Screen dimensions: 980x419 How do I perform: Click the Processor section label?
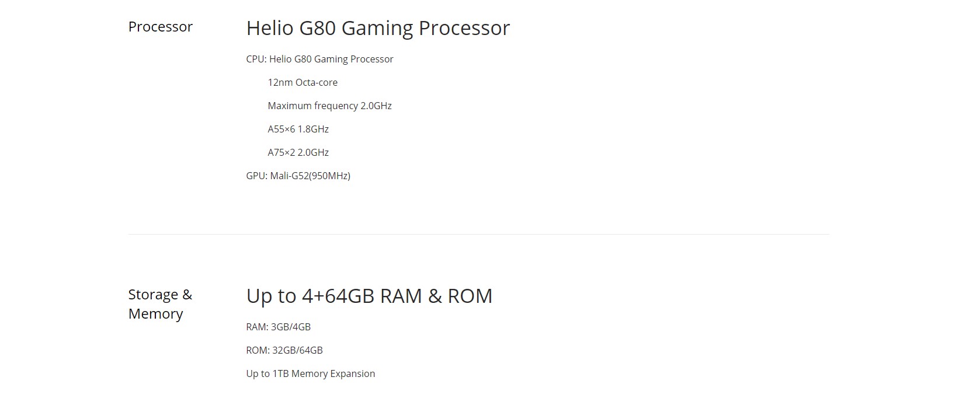[x=160, y=27]
